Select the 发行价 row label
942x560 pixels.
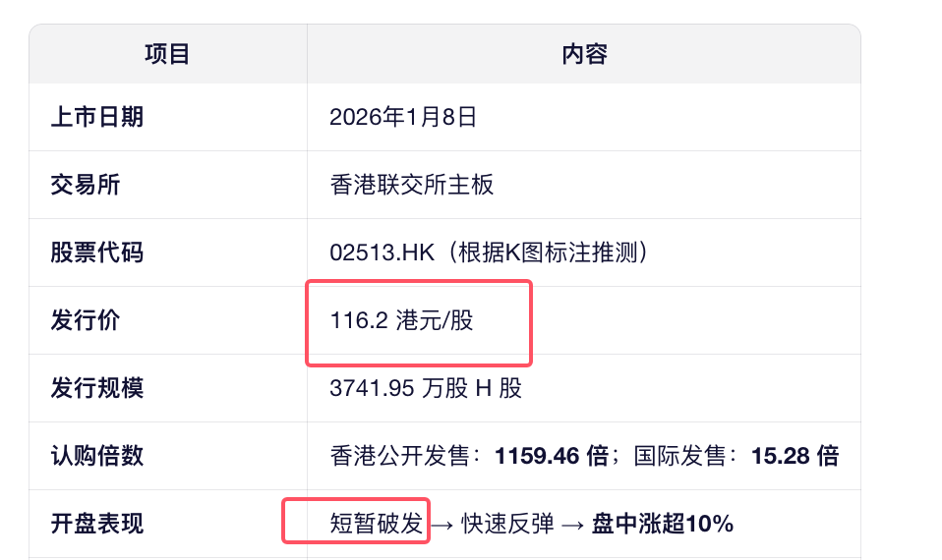point(86,320)
